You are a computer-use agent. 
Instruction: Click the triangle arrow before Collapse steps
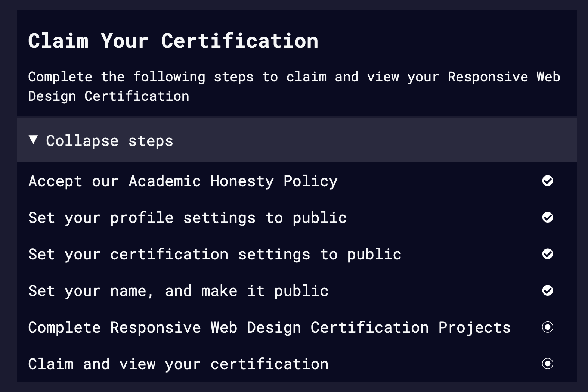tap(33, 140)
